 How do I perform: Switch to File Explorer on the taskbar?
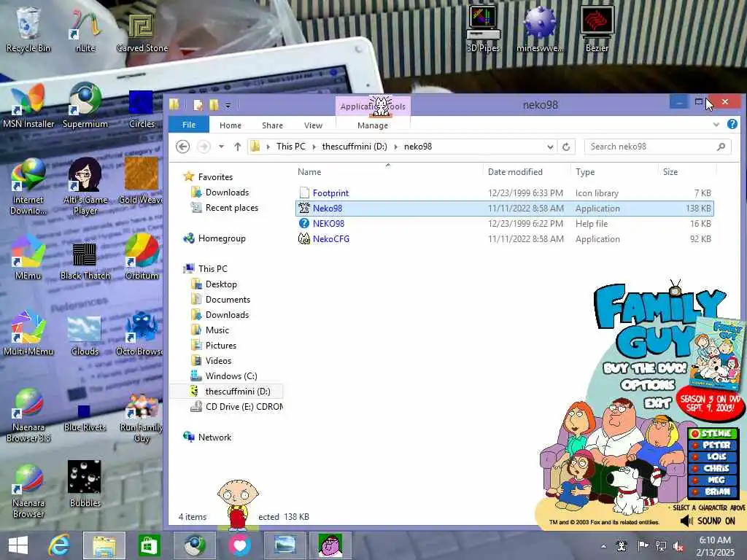[x=104, y=545]
